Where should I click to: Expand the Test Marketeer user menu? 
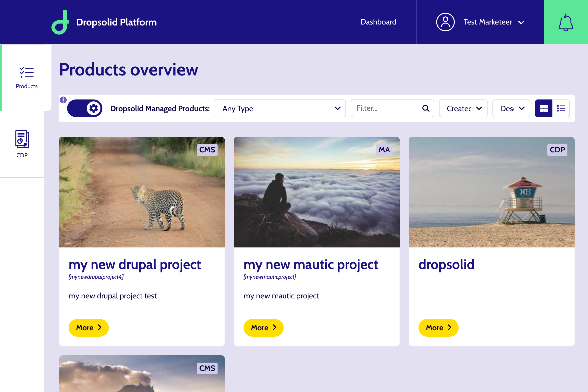(480, 22)
